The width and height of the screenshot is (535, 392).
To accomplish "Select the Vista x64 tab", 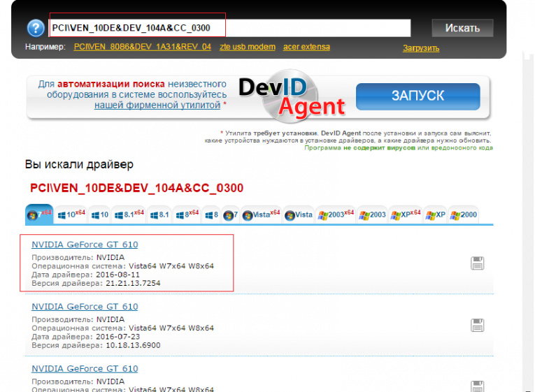I will (261, 215).
